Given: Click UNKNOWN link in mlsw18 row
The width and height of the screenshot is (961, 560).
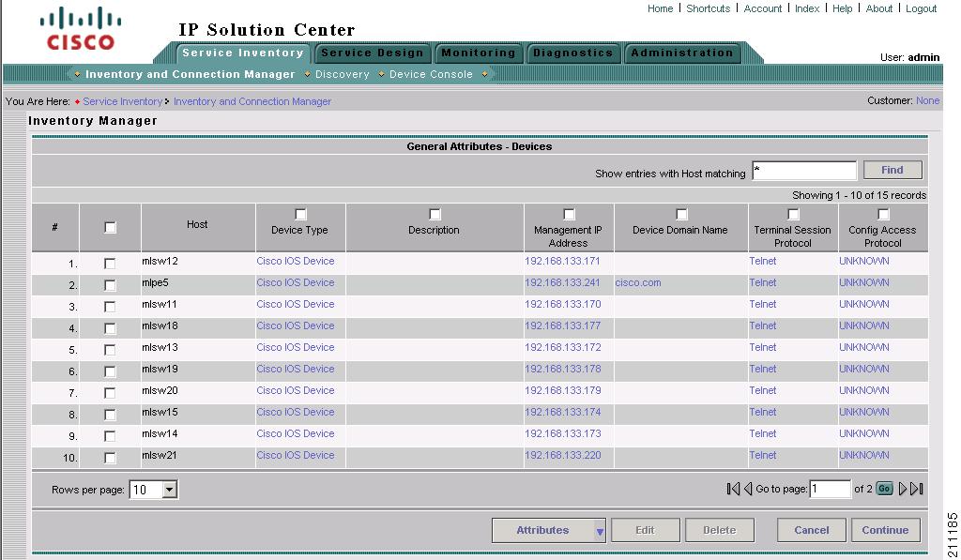Looking at the screenshot, I should point(864,325).
